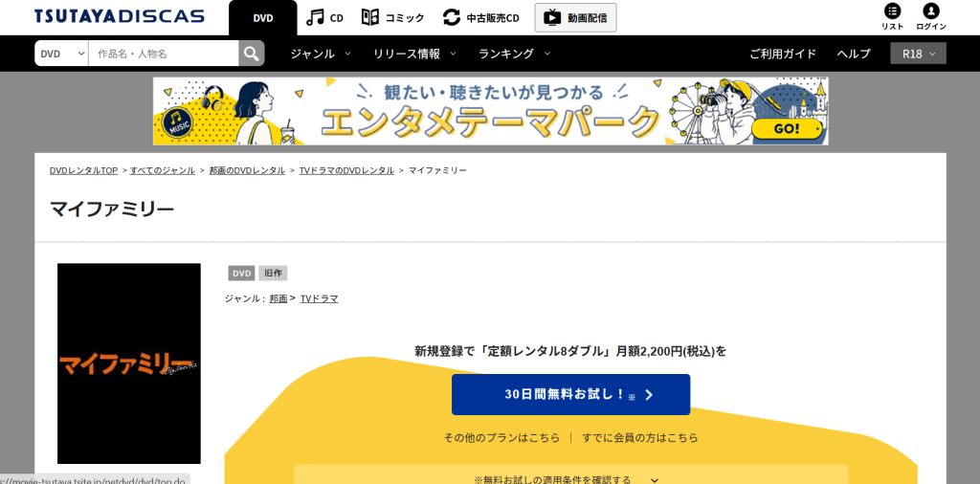Image resolution: width=980 pixels, height=484 pixels.
Task: Select the DVD tab
Action: [263, 18]
